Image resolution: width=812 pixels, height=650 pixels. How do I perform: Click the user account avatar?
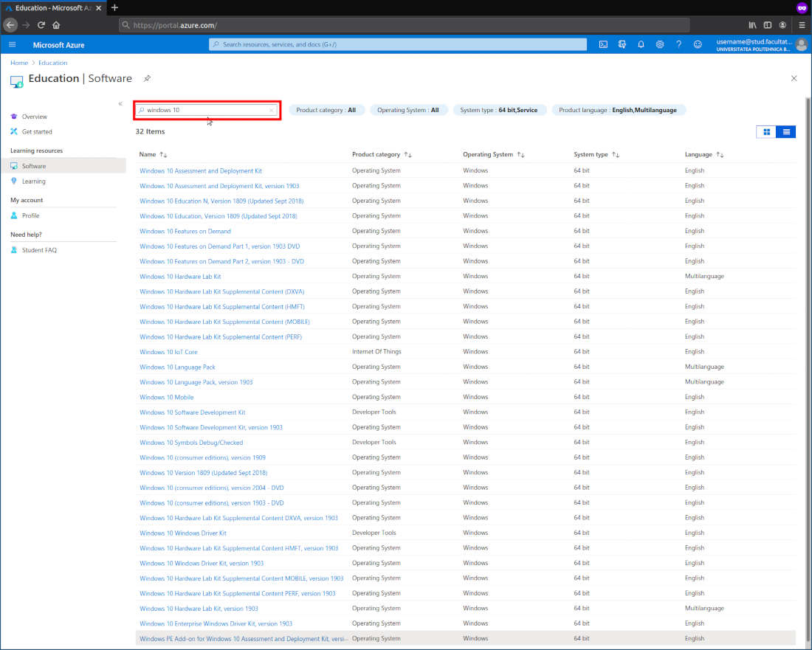pyautogui.click(x=802, y=44)
